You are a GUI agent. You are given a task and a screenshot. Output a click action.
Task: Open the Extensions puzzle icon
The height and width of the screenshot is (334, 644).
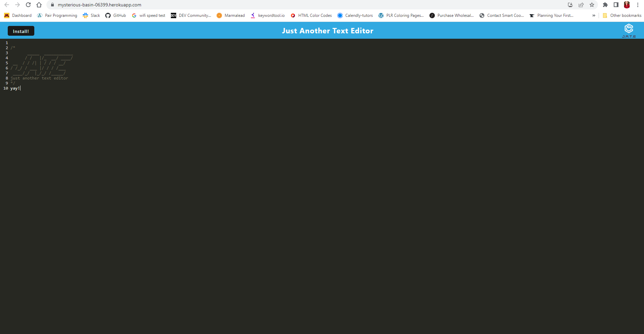coord(605,5)
